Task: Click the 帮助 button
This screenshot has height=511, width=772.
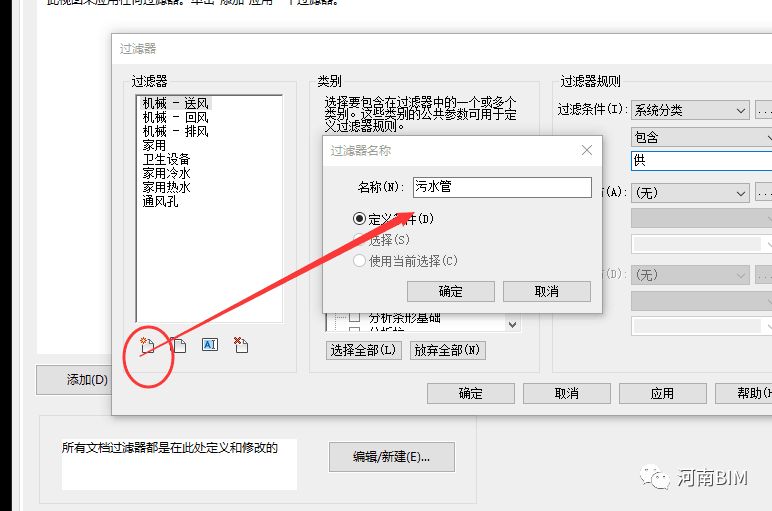Action: coord(743,393)
